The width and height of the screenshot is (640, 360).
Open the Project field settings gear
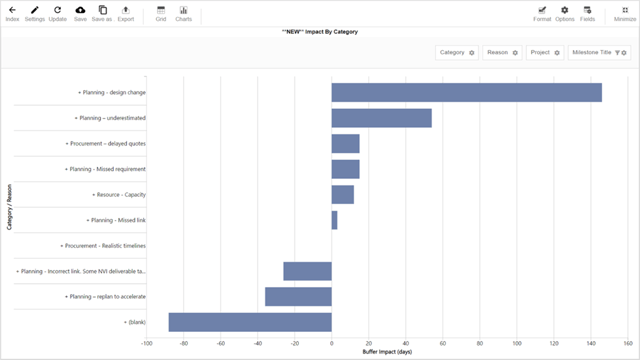(557, 53)
